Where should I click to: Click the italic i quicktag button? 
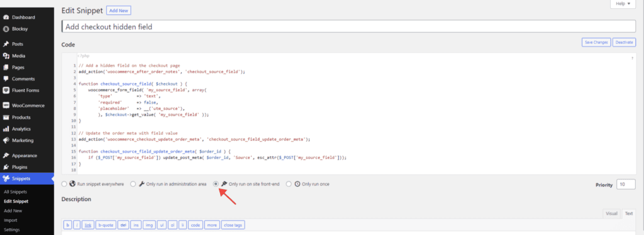pos(77,225)
